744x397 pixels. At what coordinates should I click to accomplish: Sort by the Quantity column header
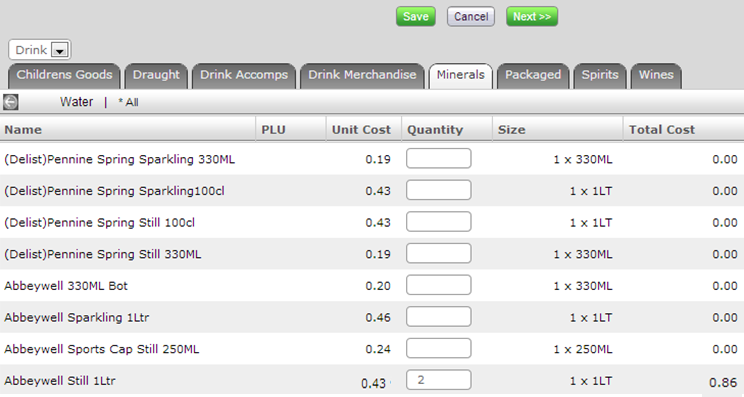click(447, 129)
